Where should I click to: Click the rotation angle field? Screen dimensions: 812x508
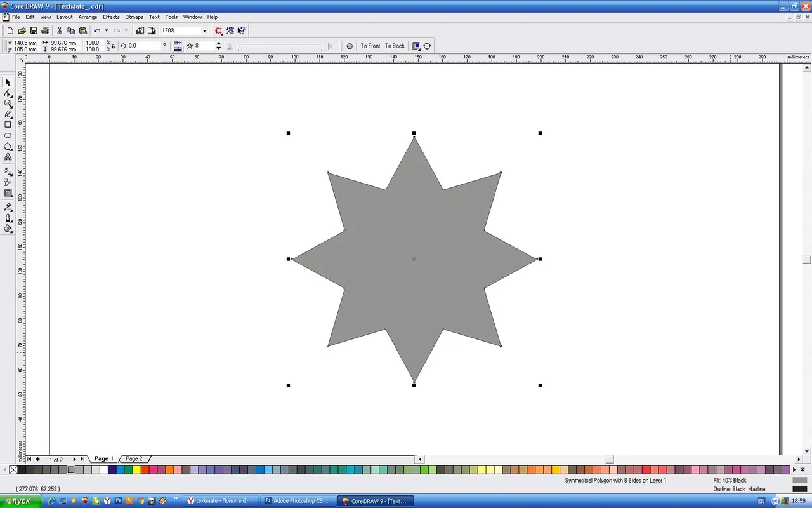pyautogui.click(x=144, y=46)
